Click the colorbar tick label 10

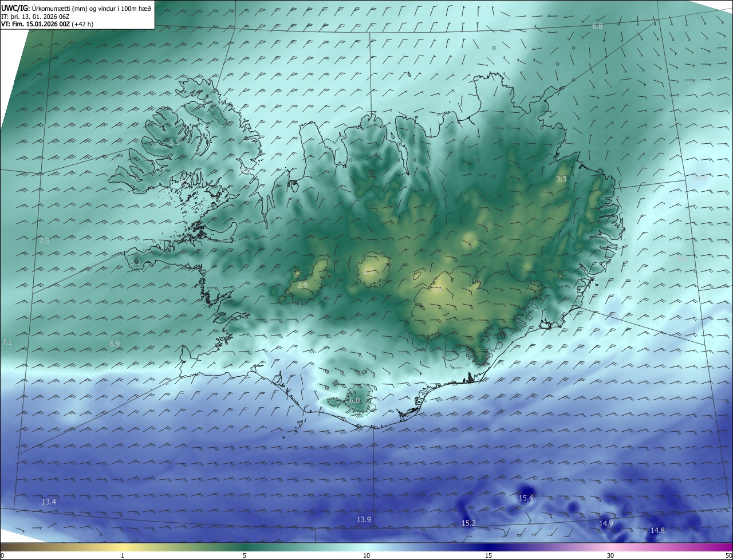(x=366, y=555)
